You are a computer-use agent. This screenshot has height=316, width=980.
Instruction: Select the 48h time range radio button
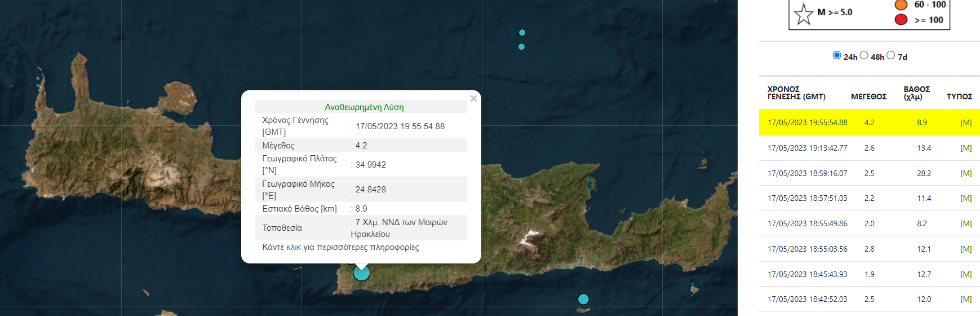pyautogui.click(x=864, y=55)
